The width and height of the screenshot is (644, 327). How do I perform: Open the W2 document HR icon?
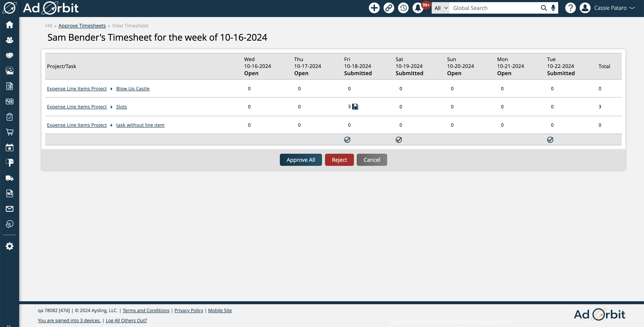tap(10, 193)
